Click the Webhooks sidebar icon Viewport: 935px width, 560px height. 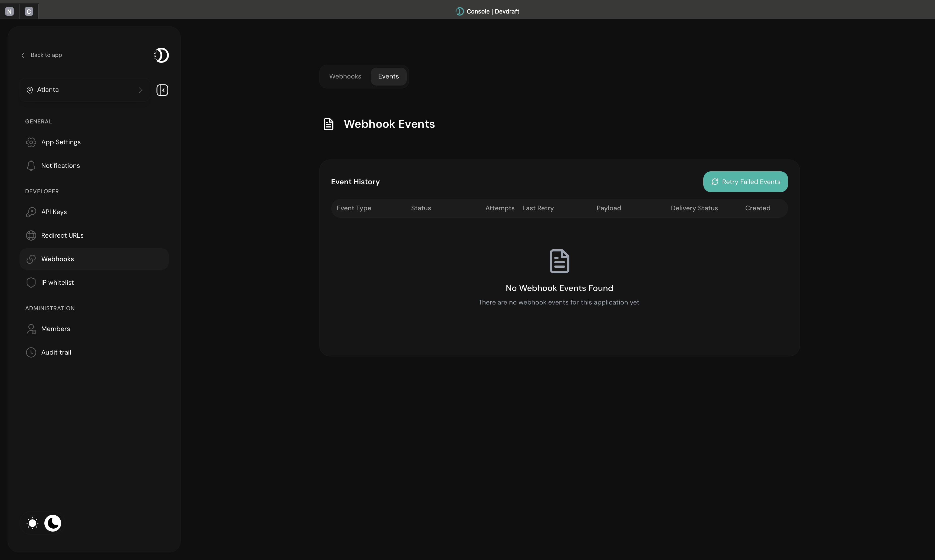[x=31, y=259]
